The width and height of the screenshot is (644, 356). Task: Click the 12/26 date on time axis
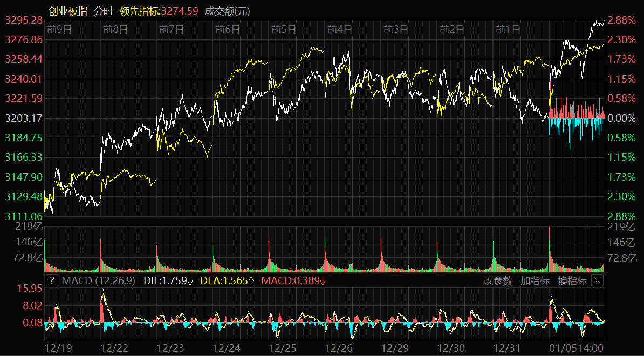click(x=340, y=348)
